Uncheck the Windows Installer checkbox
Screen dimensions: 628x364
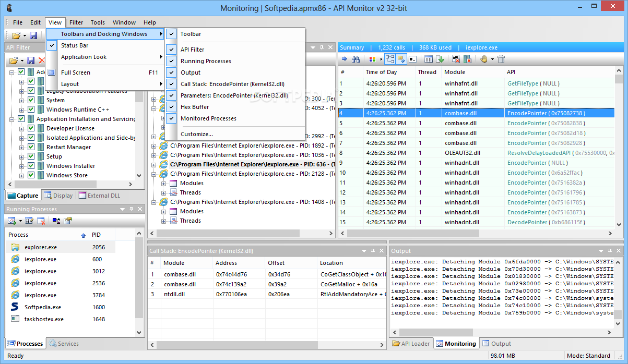(31, 166)
